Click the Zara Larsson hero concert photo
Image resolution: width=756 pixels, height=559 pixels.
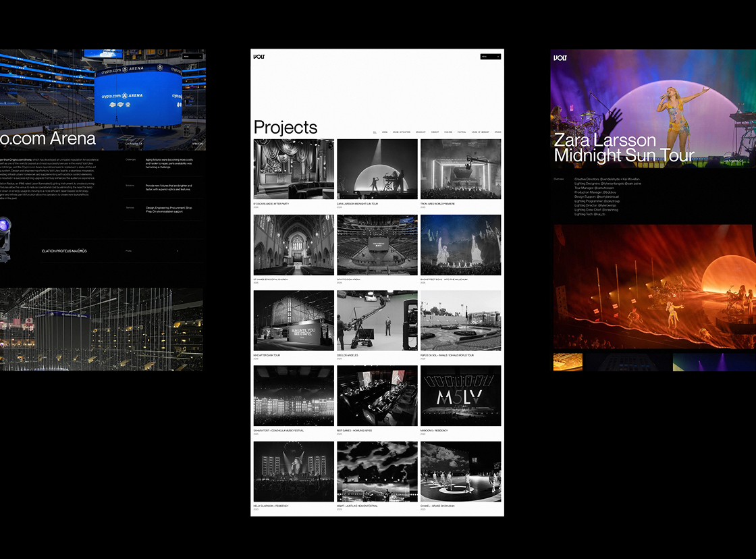click(x=653, y=108)
